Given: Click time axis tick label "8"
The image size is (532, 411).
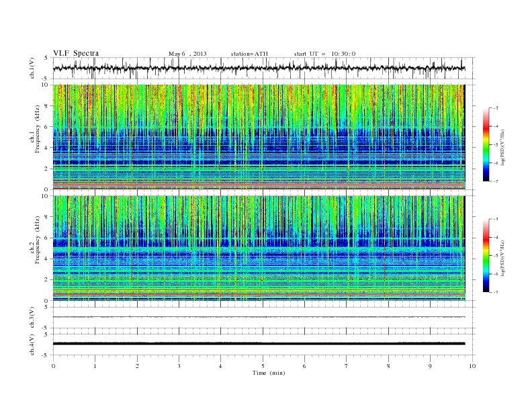Looking at the screenshot, I should tap(388, 366).
